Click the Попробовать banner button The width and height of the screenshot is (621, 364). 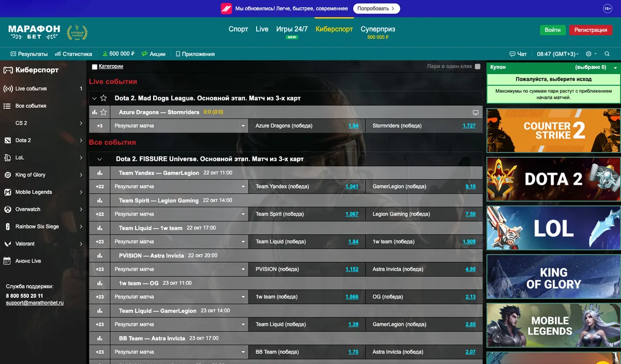coord(377,8)
